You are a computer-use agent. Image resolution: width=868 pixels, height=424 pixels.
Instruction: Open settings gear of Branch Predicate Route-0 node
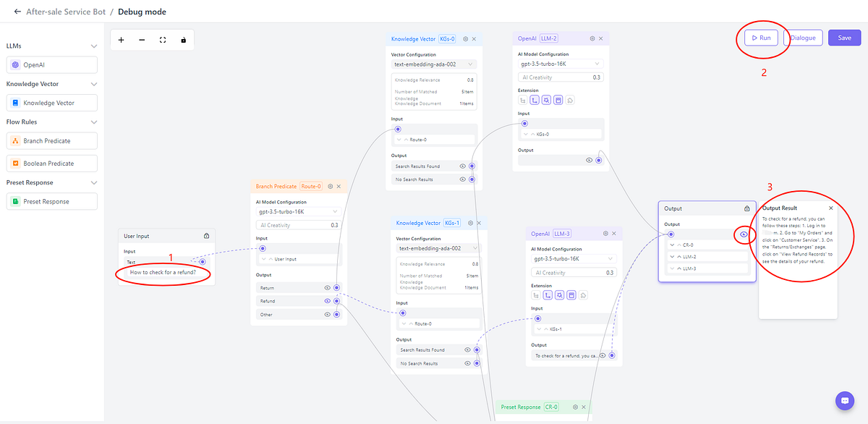(331, 186)
